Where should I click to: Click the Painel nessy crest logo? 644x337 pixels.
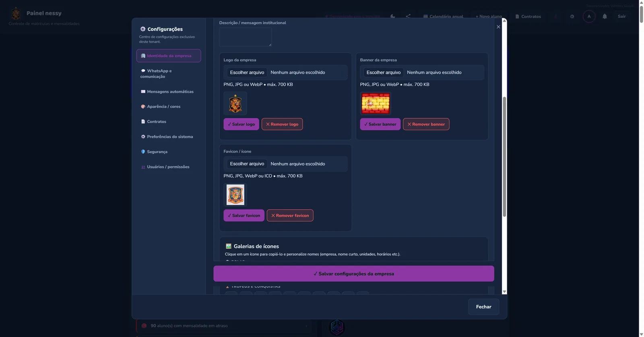pos(16,14)
